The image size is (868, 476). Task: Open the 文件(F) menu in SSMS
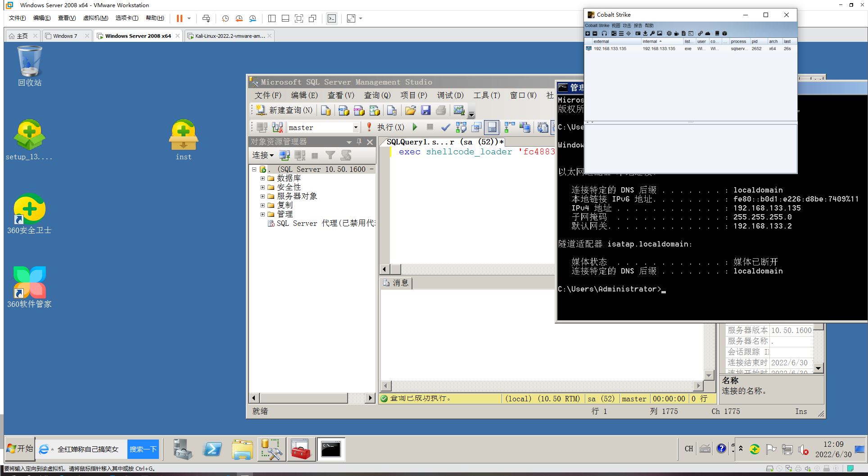pyautogui.click(x=268, y=95)
